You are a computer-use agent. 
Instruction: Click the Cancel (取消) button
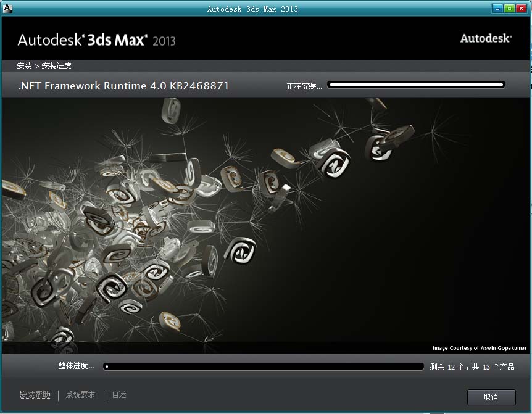(x=491, y=397)
